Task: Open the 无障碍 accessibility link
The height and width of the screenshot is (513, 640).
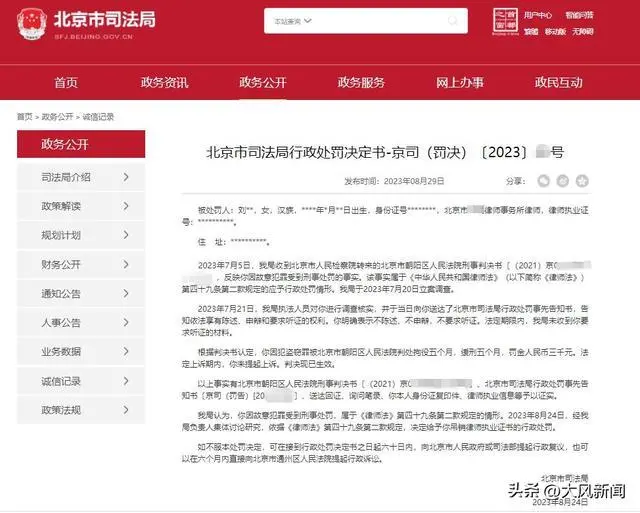Action: 582,31
